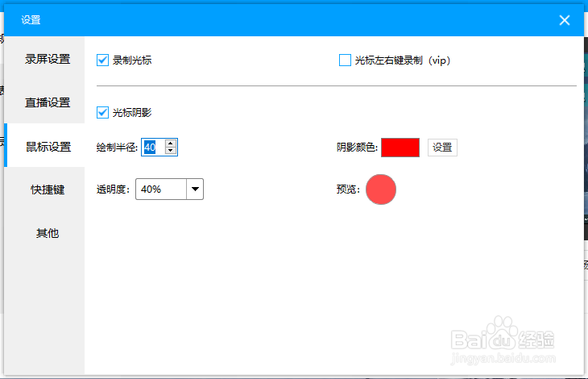Switch to 直播设置 tab
Image resolution: width=588 pixels, height=379 pixels.
tap(48, 102)
